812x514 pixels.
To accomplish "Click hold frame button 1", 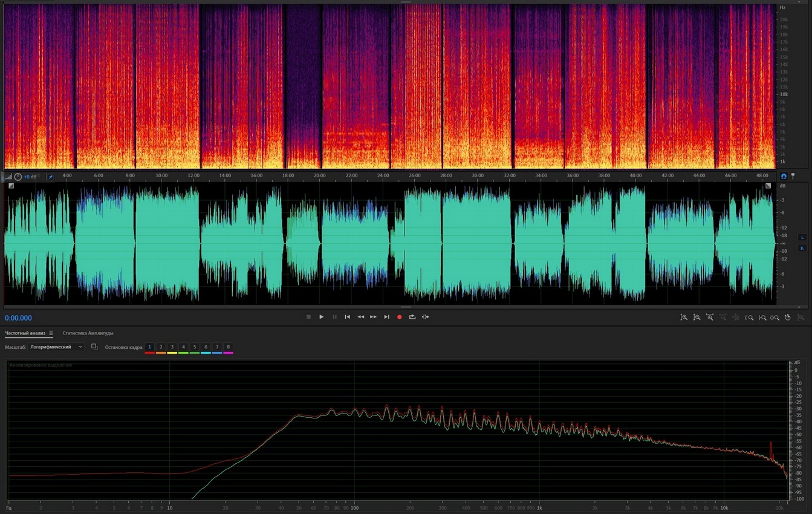I will pos(150,347).
